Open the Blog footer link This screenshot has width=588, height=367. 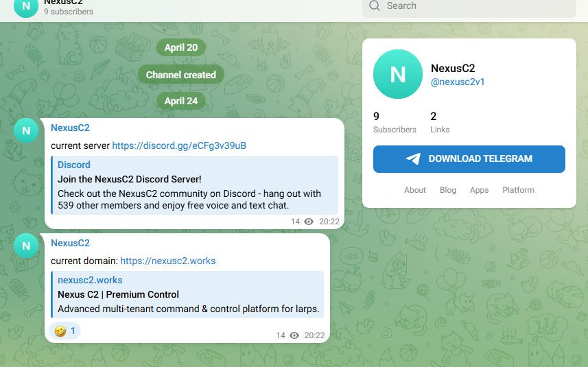coord(448,190)
